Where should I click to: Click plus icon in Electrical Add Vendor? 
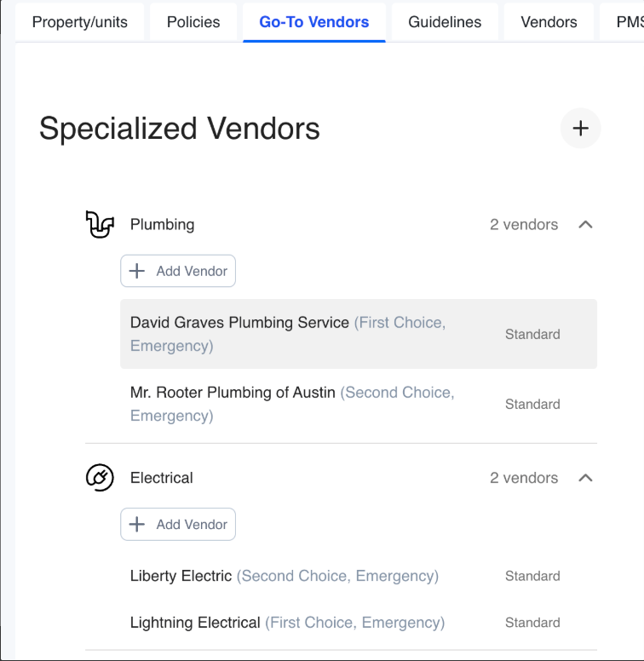[x=137, y=525]
